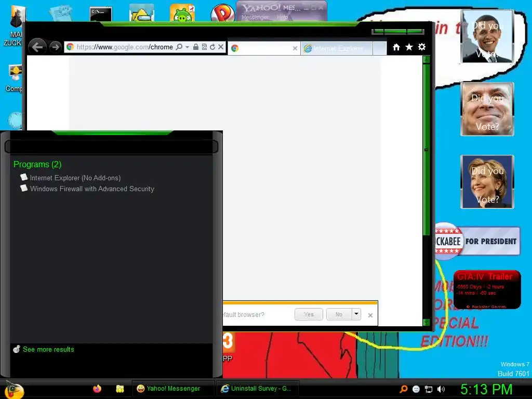The width and height of the screenshot is (532, 399).
Task: Click the browser Forward arrow button
Action: [x=55, y=47]
